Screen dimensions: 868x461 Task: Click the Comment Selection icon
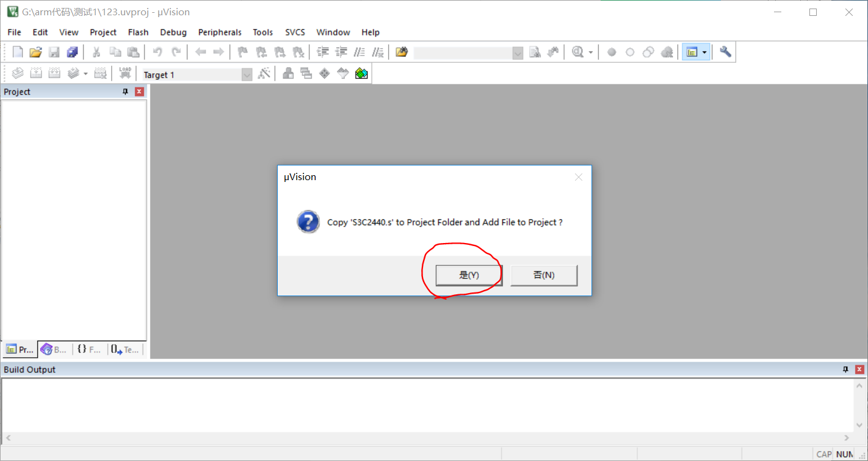[x=360, y=52]
